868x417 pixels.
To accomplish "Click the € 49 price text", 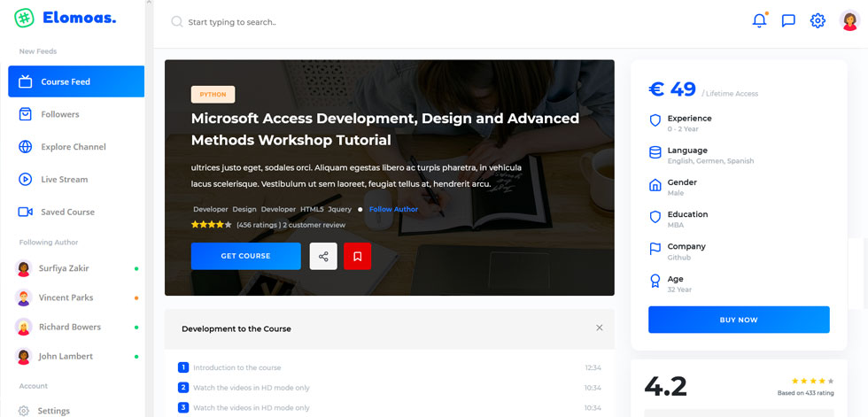I will point(672,89).
